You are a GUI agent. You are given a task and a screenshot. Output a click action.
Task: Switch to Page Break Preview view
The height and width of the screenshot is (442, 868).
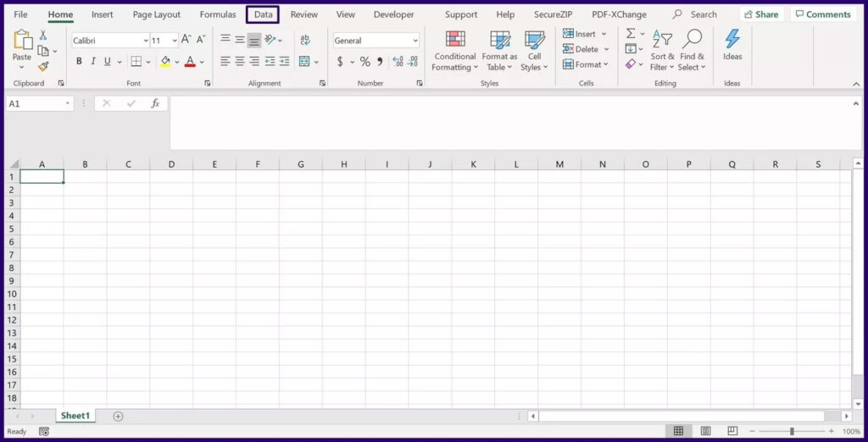[x=732, y=431]
